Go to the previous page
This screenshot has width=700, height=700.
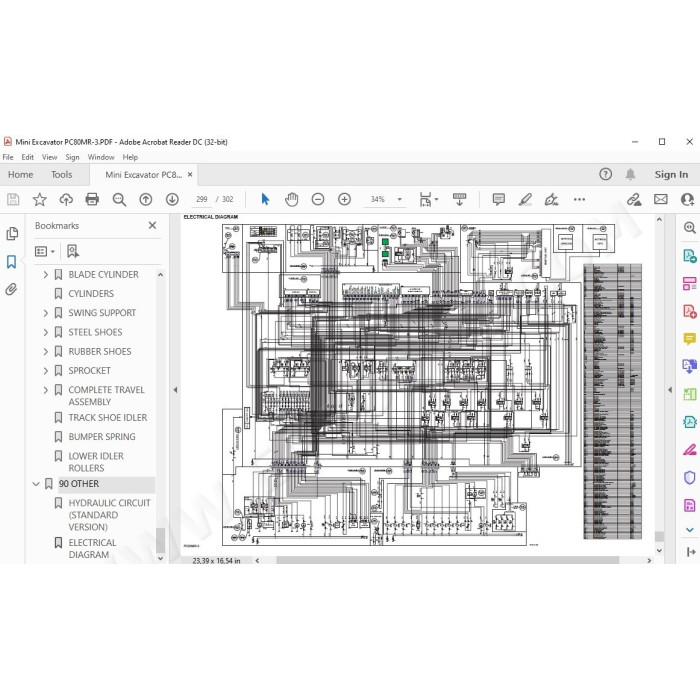point(146,199)
